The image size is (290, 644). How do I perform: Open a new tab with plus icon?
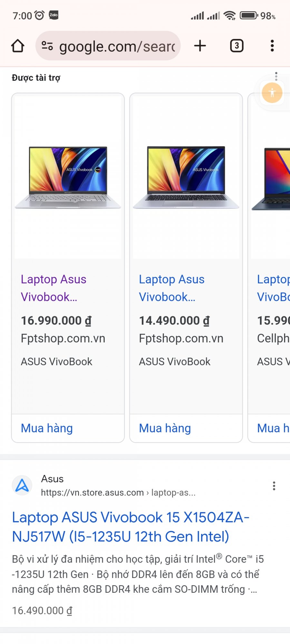(x=200, y=46)
